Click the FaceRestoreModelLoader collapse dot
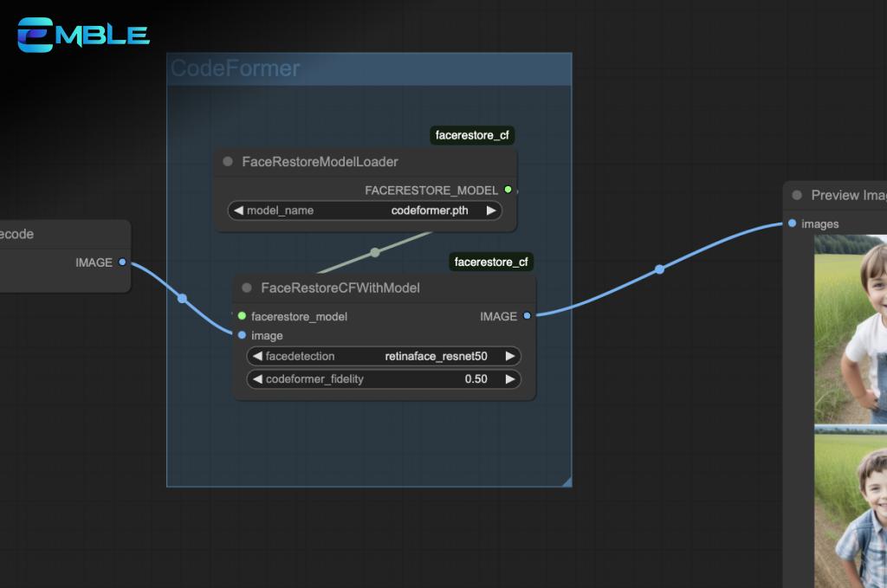Viewport: 887px width, 588px height. (x=228, y=162)
